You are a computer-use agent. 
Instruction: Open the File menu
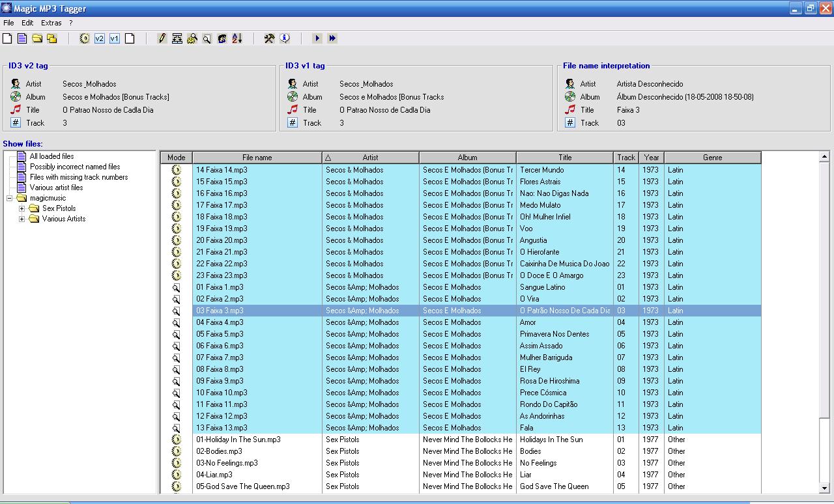tap(8, 23)
